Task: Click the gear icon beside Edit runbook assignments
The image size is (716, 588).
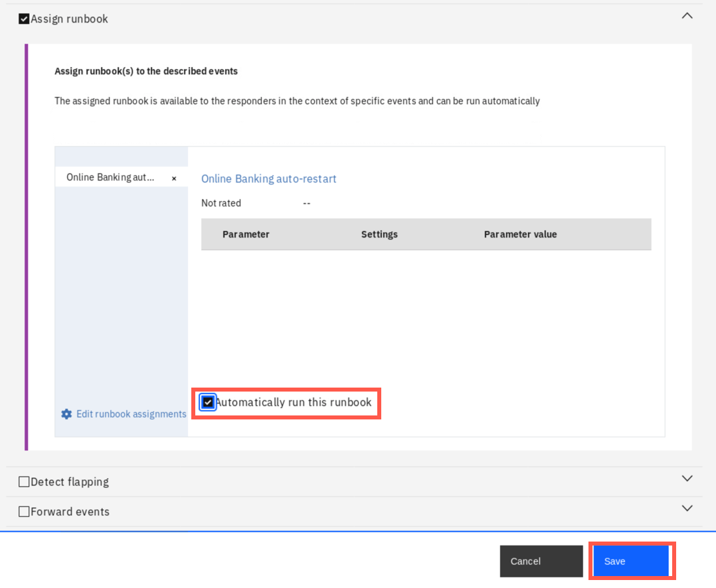Action: click(66, 414)
